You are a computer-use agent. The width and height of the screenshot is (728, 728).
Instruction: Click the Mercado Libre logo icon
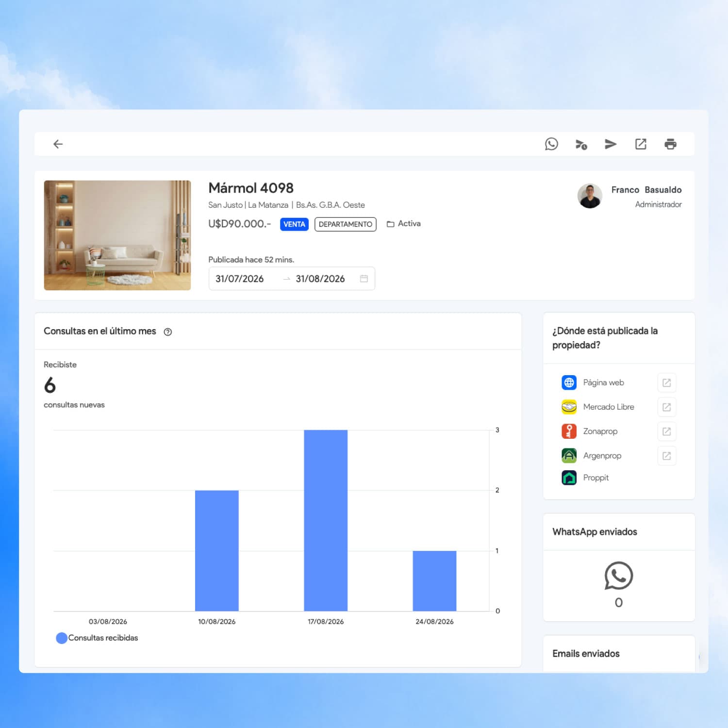click(569, 407)
